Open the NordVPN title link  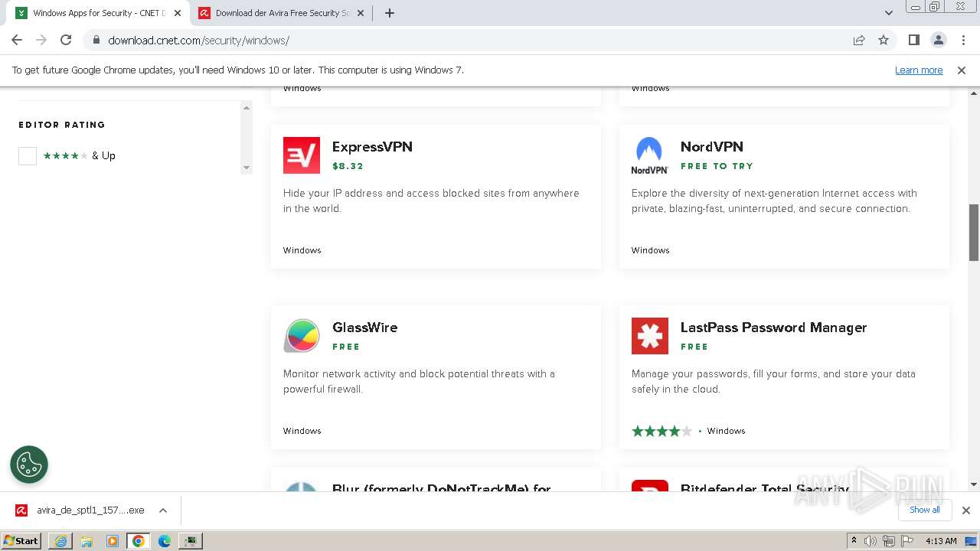[x=712, y=147]
